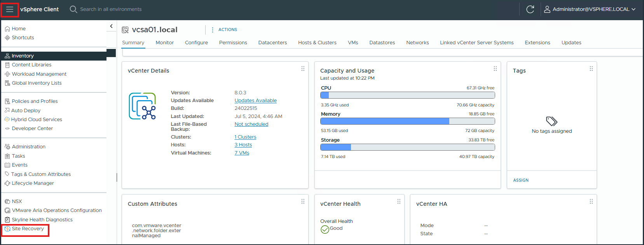Image resolution: width=644 pixels, height=245 pixels.
Task: Click the Lifecycle Manager icon
Action: click(7, 183)
